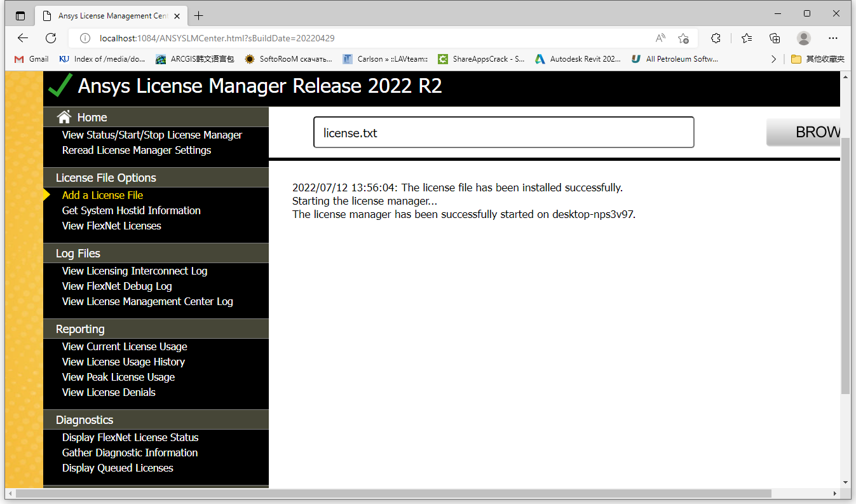
Task: Open ARCGIS bookmark
Action: [195, 59]
